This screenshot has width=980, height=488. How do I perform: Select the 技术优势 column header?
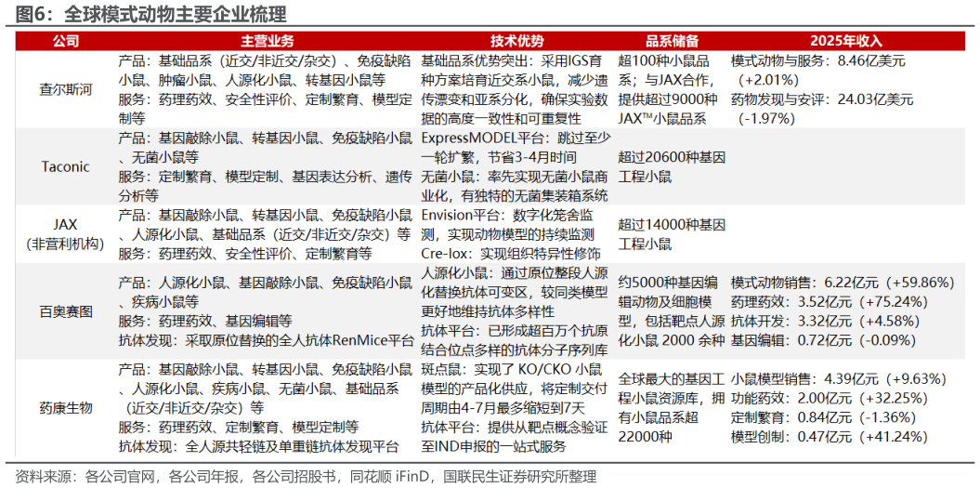tap(516, 41)
